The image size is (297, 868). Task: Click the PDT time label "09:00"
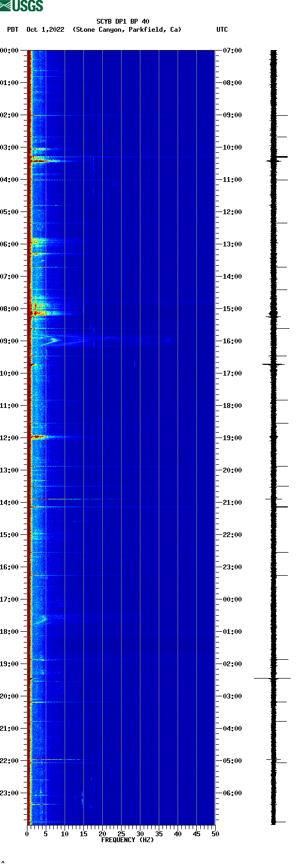point(10,341)
